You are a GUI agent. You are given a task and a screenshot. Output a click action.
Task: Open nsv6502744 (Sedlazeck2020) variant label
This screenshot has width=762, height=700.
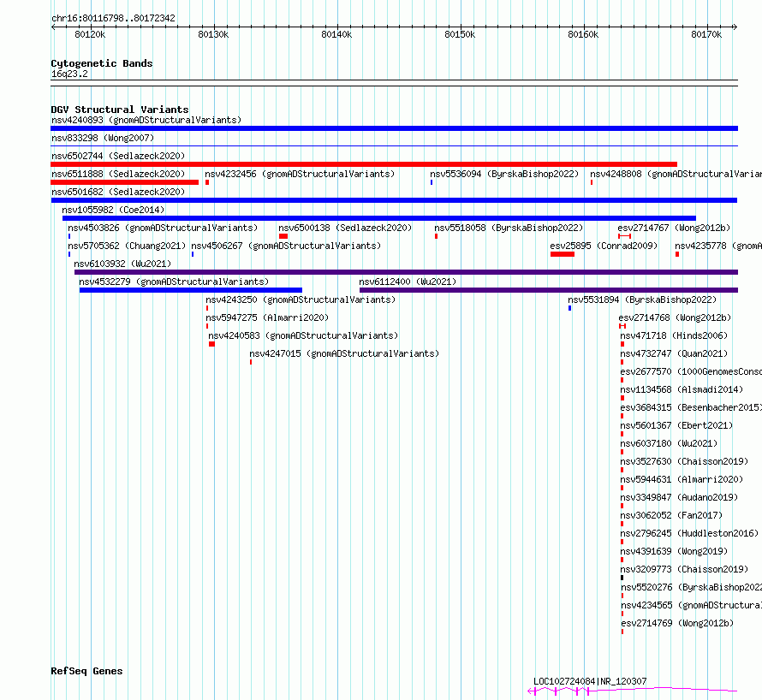tap(118, 156)
